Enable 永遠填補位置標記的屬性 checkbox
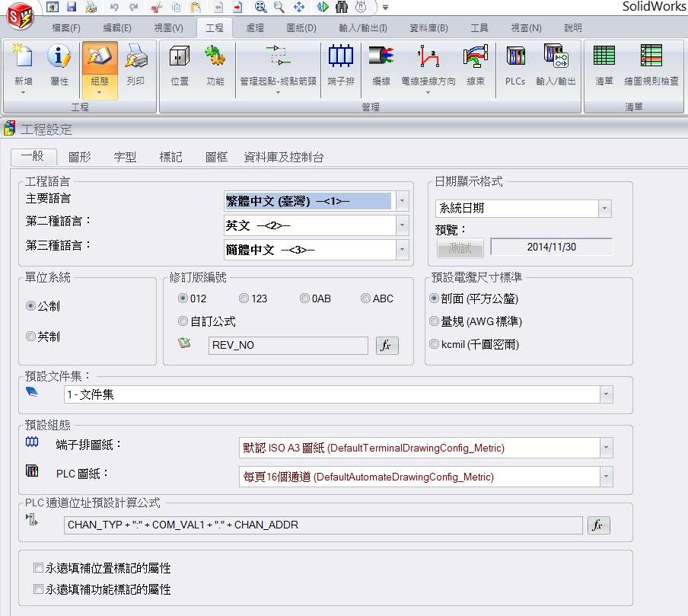Viewport: 688px width, 616px height. [39, 568]
